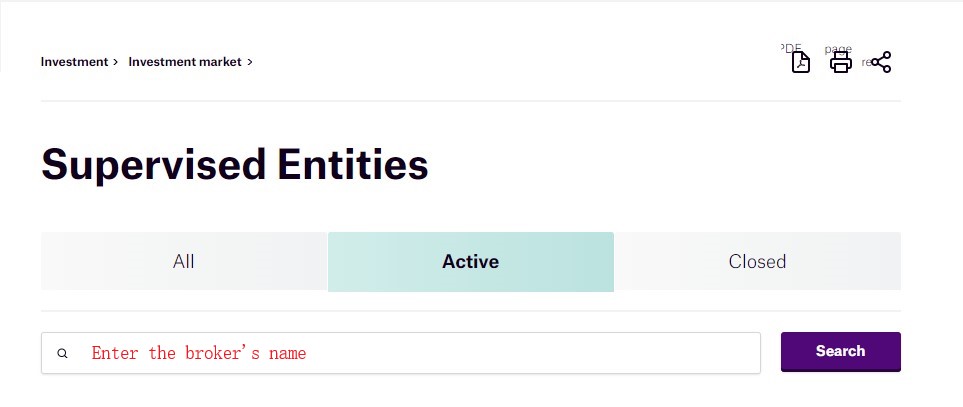Click the 'page' label above printer icon

838,48
